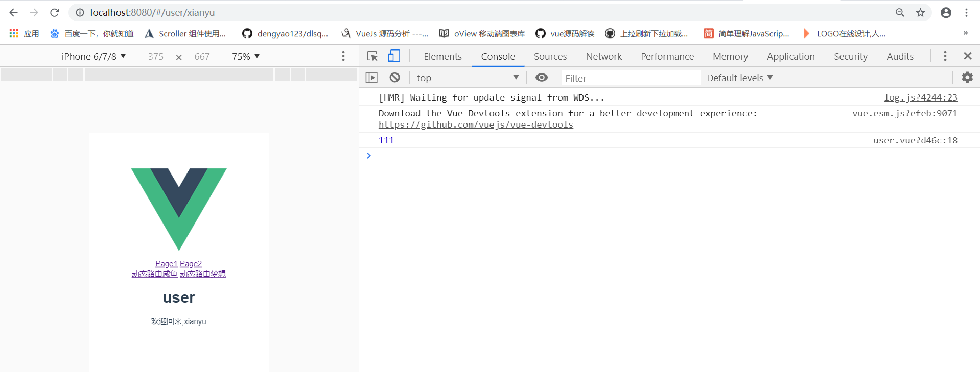The width and height of the screenshot is (980, 372).
Task: Switch to the Application tab
Action: click(790, 57)
